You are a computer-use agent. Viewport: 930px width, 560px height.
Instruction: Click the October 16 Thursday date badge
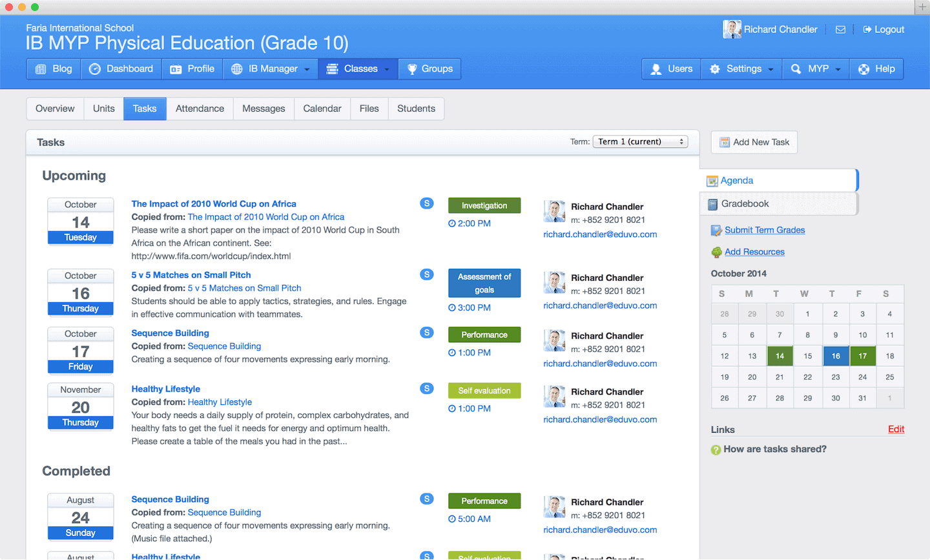tap(81, 292)
